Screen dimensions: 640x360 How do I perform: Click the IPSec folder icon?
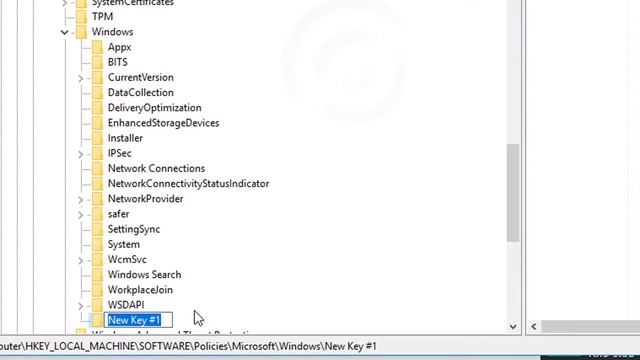(x=98, y=153)
